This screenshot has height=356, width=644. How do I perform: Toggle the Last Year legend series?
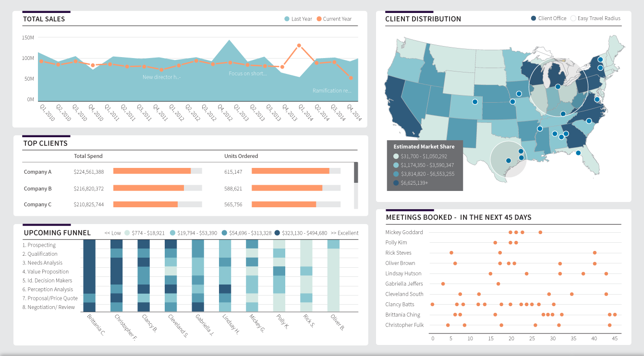pyautogui.click(x=298, y=19)
